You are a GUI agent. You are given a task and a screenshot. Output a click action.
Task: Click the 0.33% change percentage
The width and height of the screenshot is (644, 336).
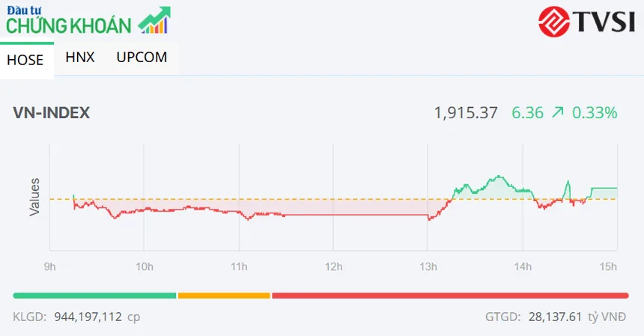point(595,113)
